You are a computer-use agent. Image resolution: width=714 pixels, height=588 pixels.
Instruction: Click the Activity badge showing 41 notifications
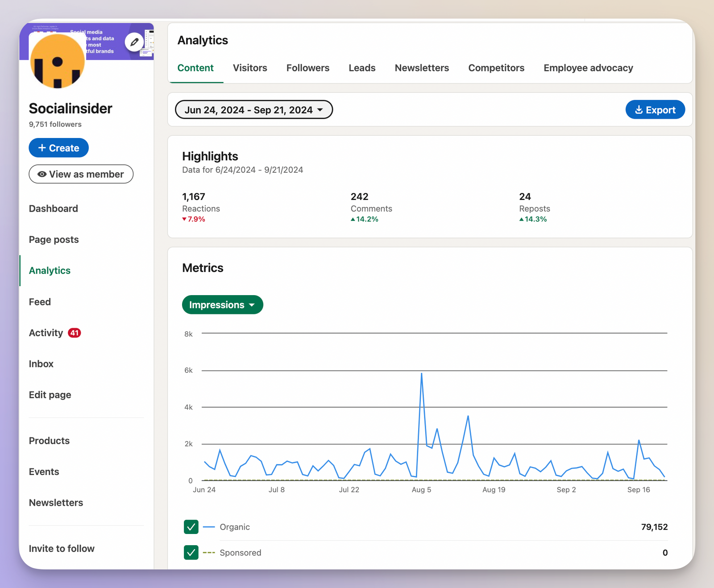coord(75,333)
